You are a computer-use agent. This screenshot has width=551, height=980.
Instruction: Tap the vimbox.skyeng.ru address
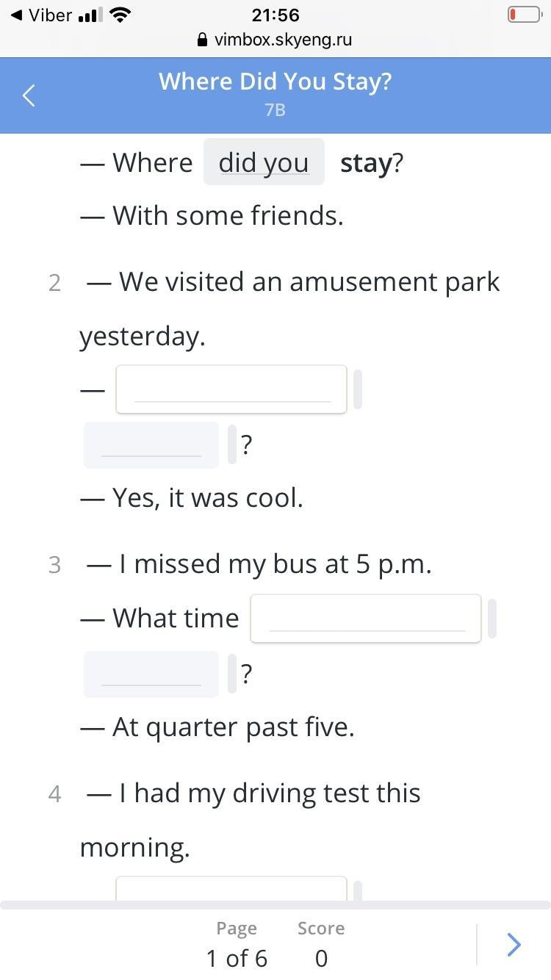click(283, 40)
